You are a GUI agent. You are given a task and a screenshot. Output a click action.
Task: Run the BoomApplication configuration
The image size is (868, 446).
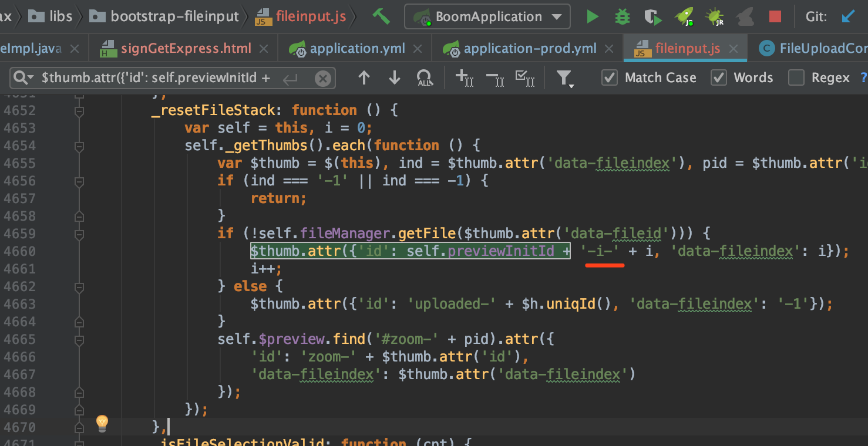click(592, 16)
